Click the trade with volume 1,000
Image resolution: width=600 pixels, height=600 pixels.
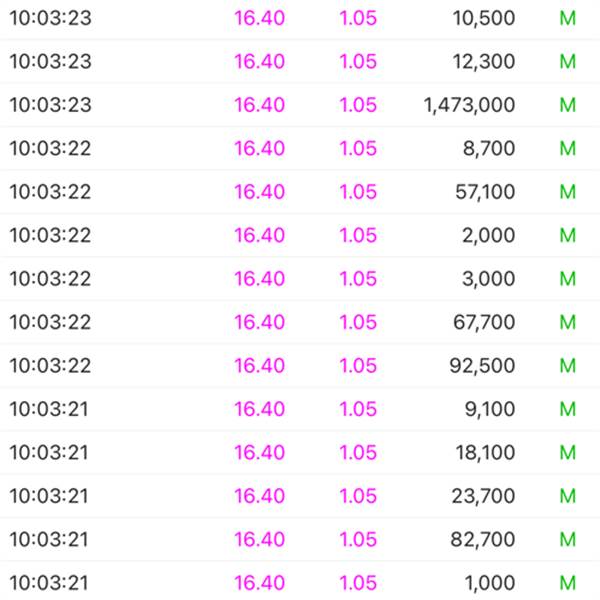[x=300, y=582]
